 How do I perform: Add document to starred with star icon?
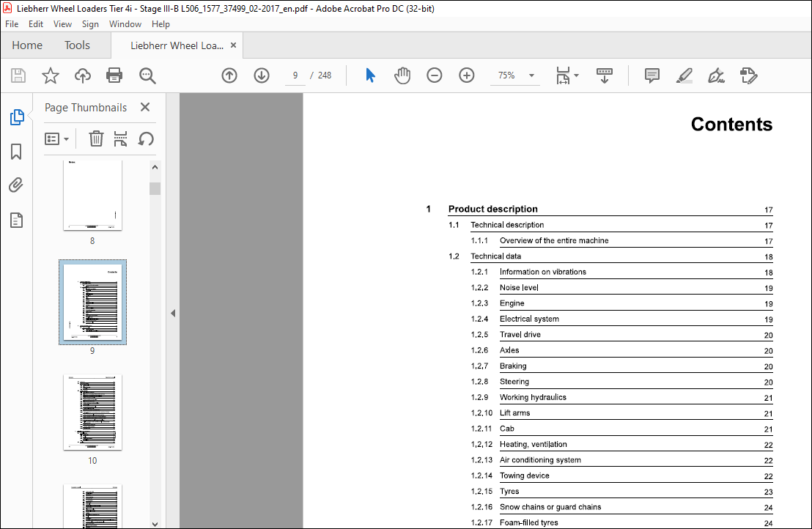point(51,75)
